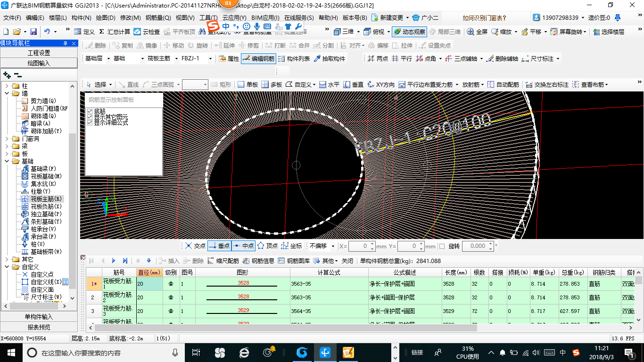Screen dimensions: 644x362
Task: Click 屏幕旋转 screen rotation tool
Action: [x=567, y=32]
